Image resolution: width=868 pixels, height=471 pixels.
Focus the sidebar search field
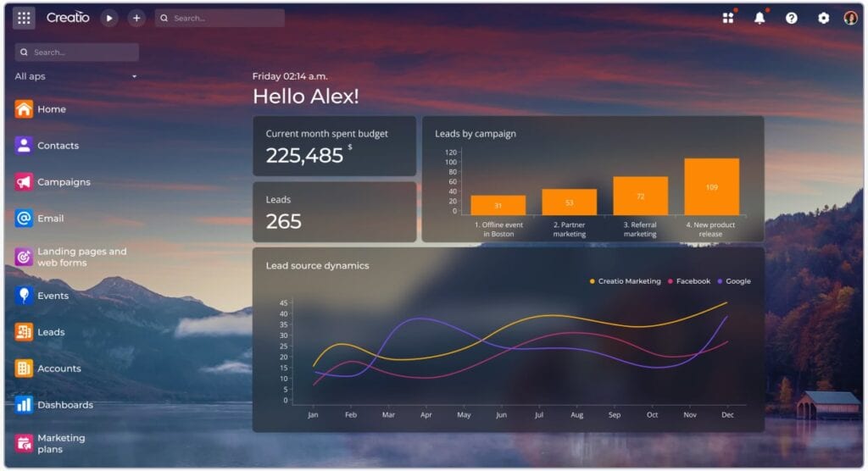coord(77,52)
